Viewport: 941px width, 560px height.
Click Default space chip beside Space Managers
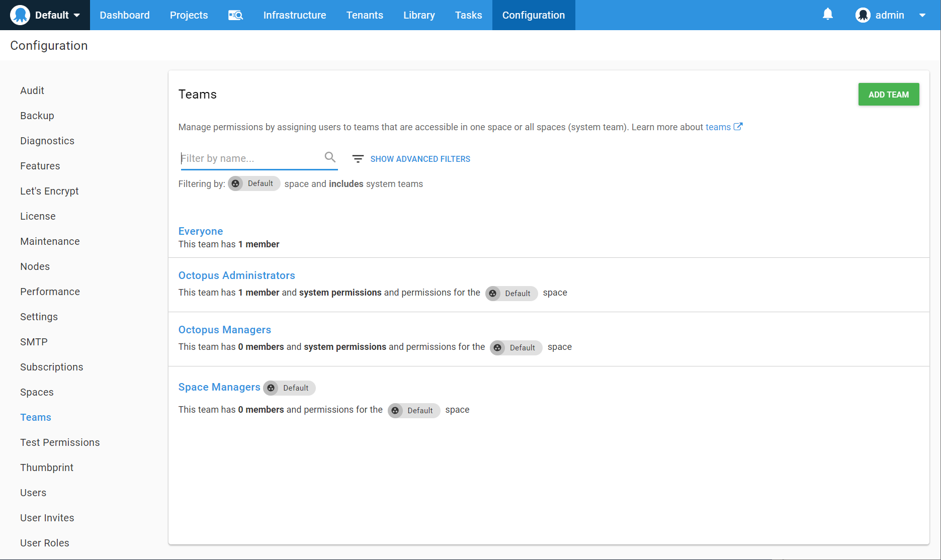click(289, 388)
